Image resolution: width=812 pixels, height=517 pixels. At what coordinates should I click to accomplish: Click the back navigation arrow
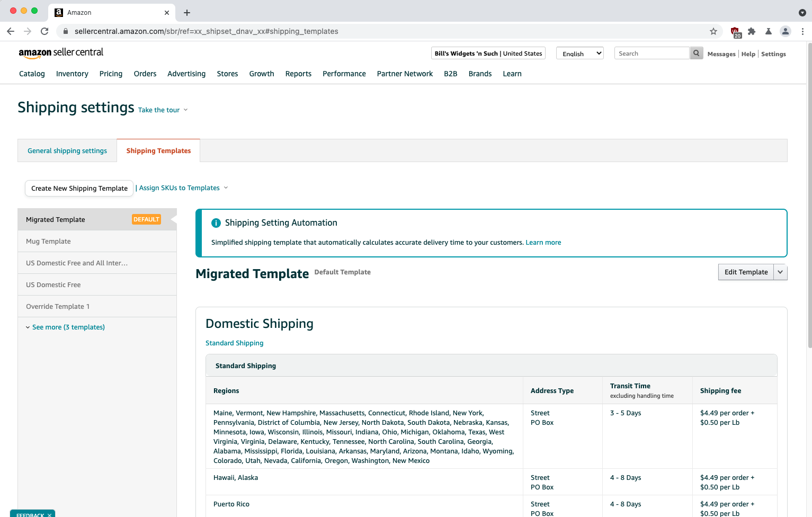coord(11,31)
